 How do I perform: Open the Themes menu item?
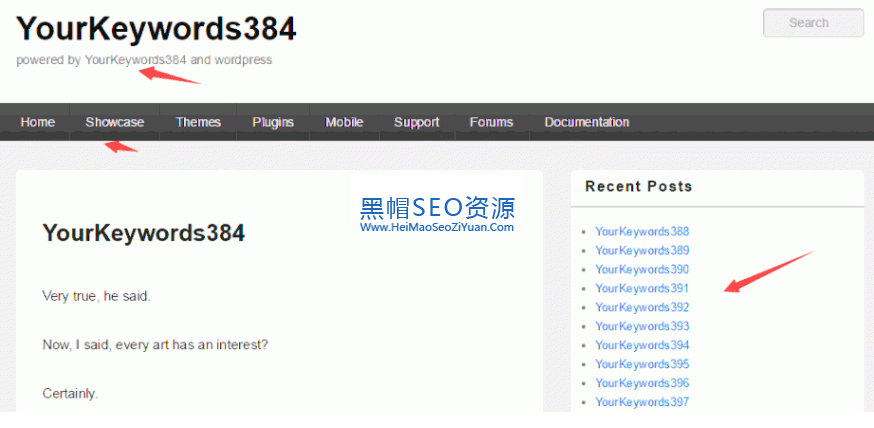(198, 122)
